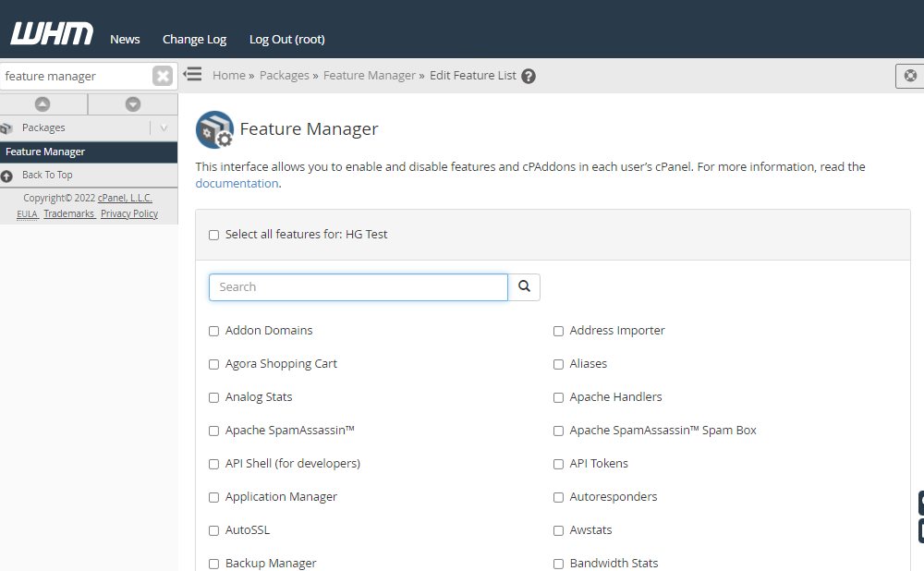Click the magnifying glass search icon
Screen dimensions: 924x571
coord(524,286)
